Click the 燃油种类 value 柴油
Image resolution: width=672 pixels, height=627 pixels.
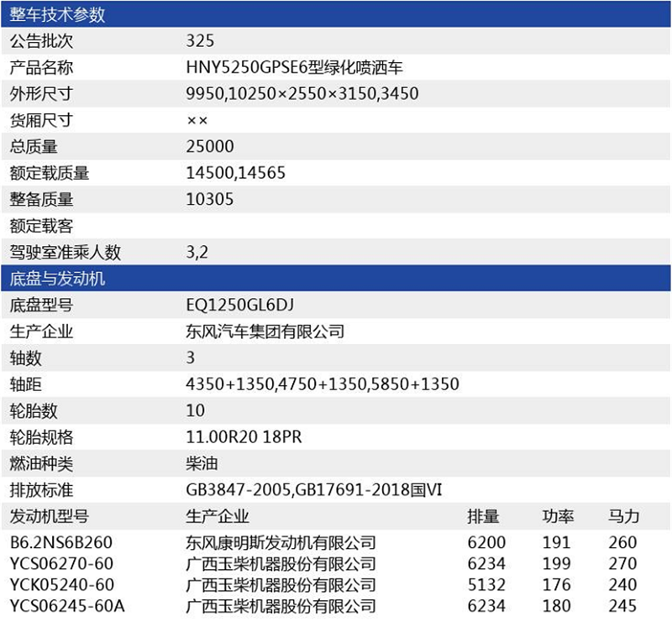click(200, 462)
